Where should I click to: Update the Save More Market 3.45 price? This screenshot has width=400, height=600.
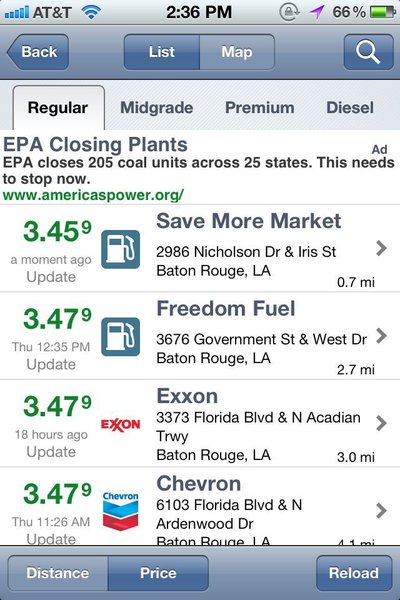pos(51,277)
